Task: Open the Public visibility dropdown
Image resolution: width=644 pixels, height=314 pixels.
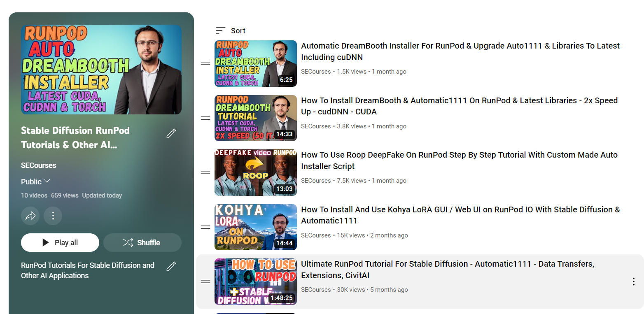Action: [35, 181]
